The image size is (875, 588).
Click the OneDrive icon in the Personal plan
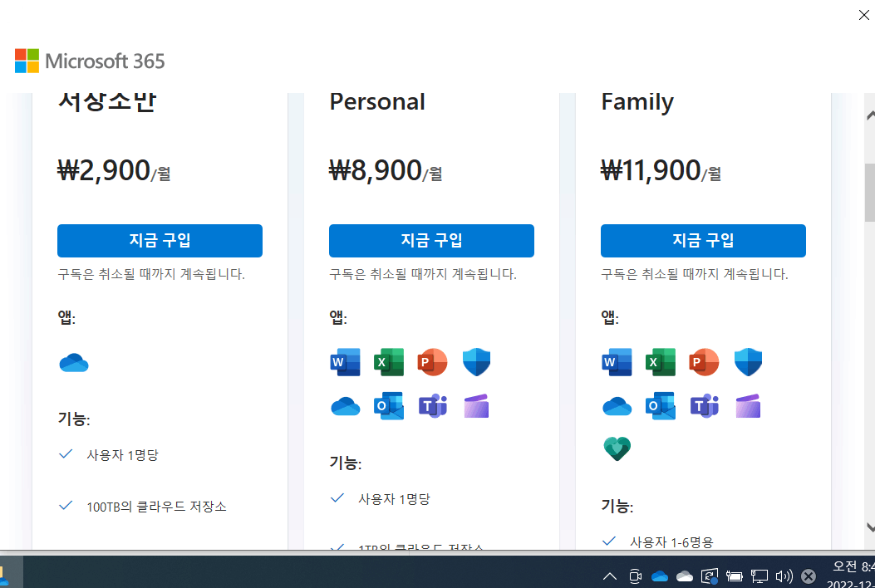tap(346, 406)
